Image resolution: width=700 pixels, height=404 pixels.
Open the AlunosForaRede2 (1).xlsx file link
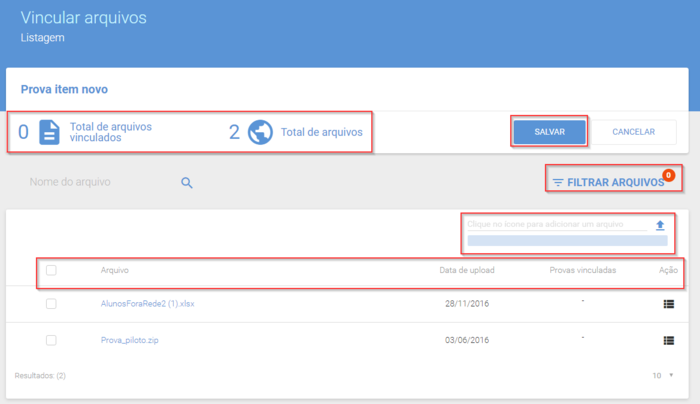click(147, 304)
